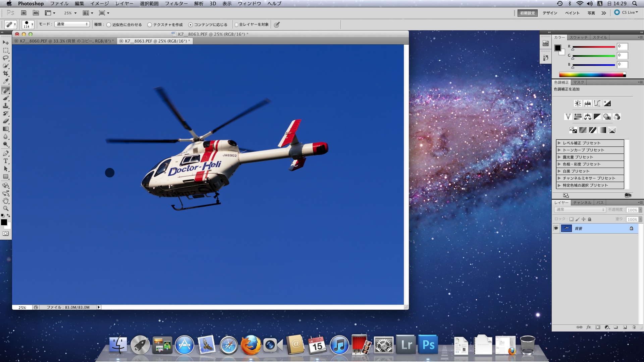Add a Brightness/Contrast adjustment

pos(578,104)
